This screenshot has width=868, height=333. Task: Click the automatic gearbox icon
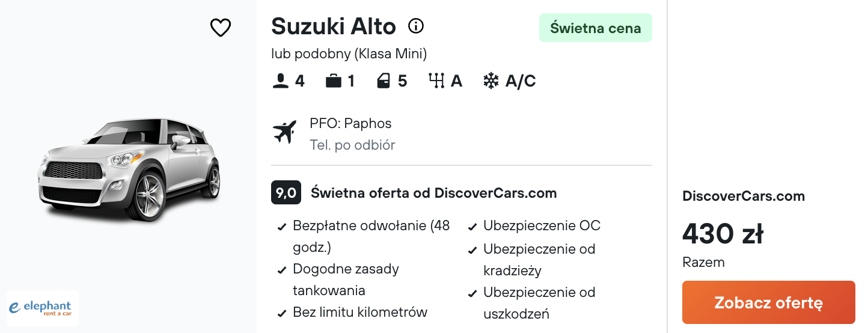(436, 81)
